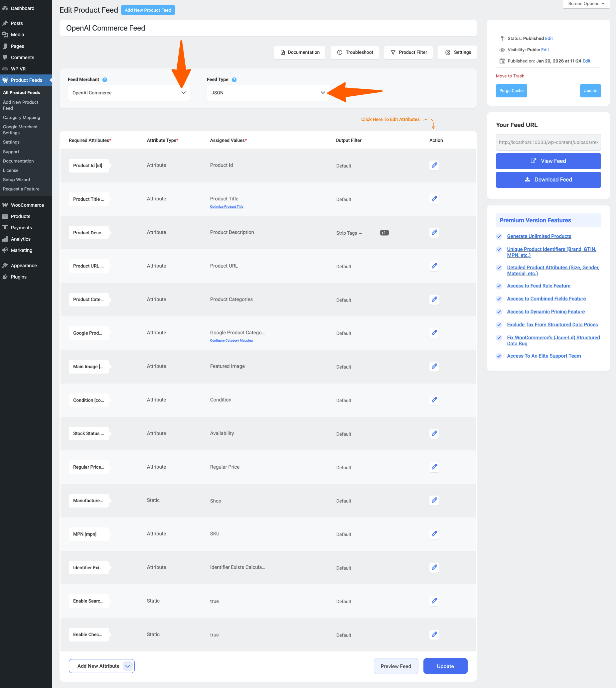
Task: Click the Feed URL input field
Action: pyautogui.click(x=548, y=142)
